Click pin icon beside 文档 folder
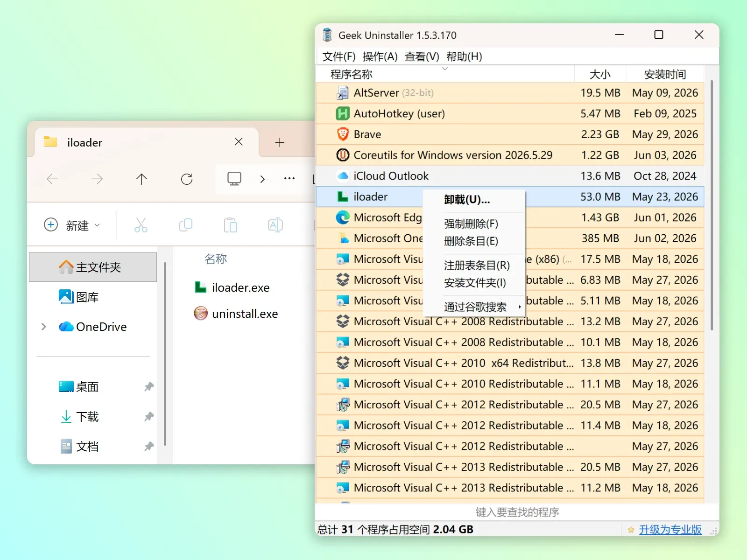The height and width of the screenshot is (560, 747). [149, 446]
